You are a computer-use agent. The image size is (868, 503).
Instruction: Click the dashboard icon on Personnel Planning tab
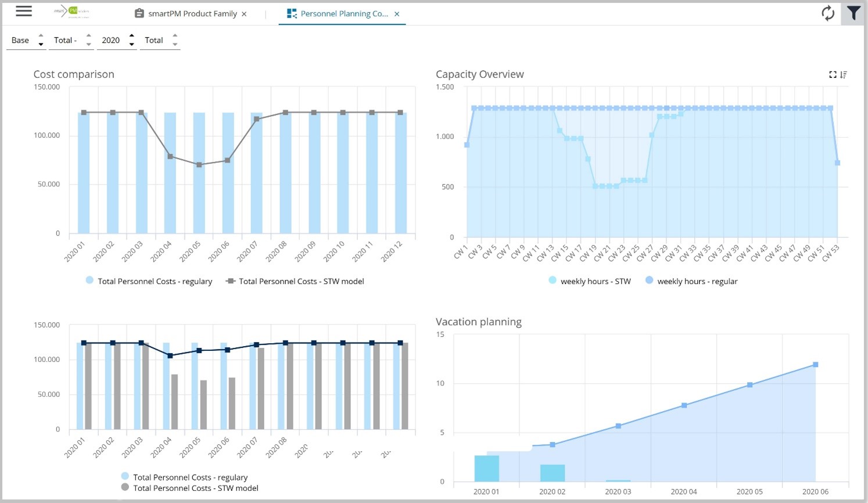(292, 13)
